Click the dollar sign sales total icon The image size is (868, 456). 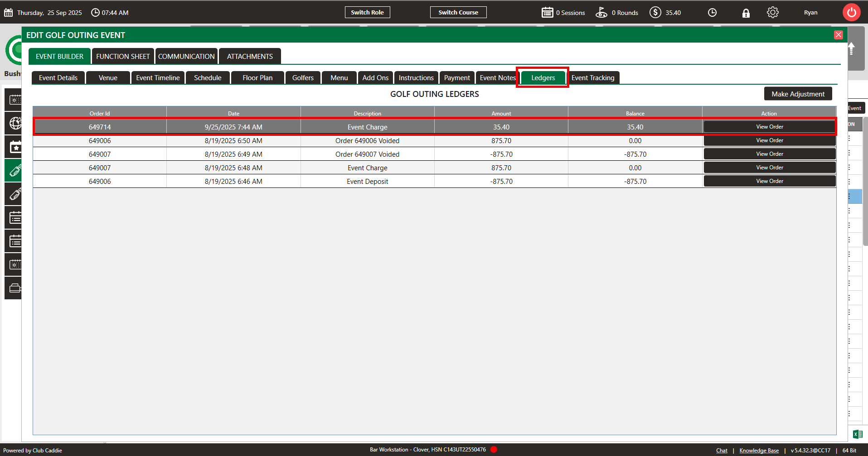pos(655,13)
